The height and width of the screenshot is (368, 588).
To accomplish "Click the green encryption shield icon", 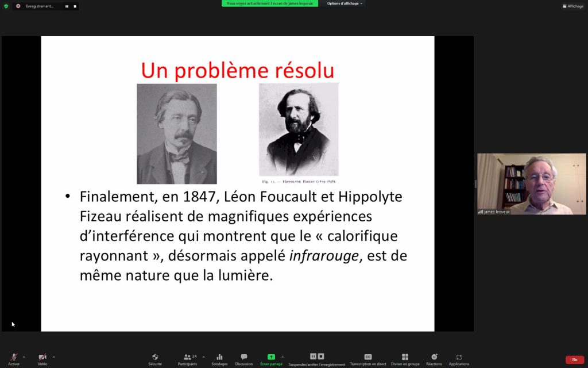I will pos(6,6).
